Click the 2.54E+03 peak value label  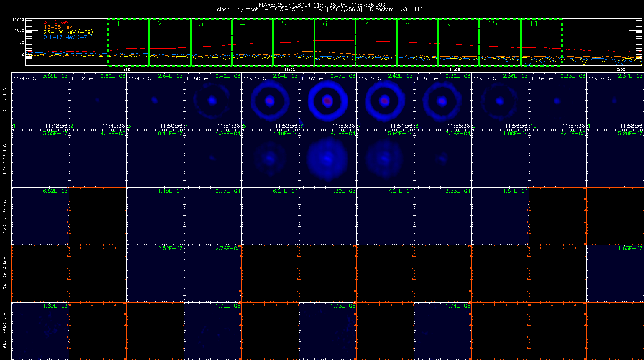pyautogui.click(x=286, y=76)
